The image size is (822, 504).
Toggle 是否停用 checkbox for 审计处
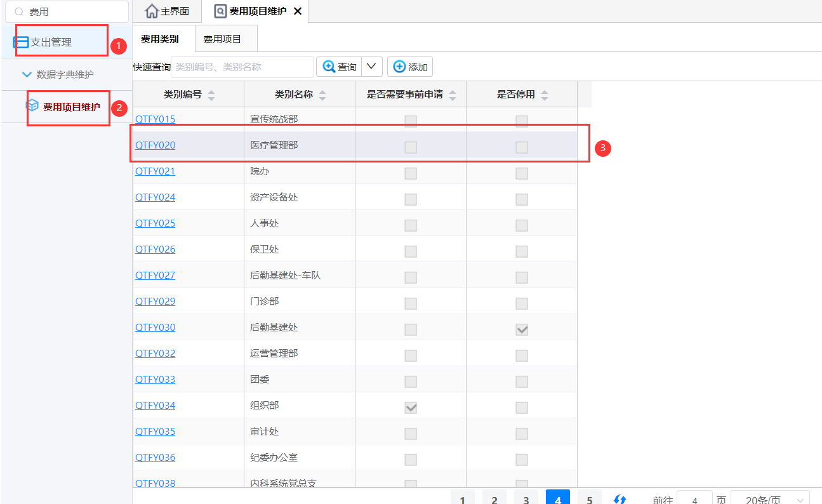point(522,434)
